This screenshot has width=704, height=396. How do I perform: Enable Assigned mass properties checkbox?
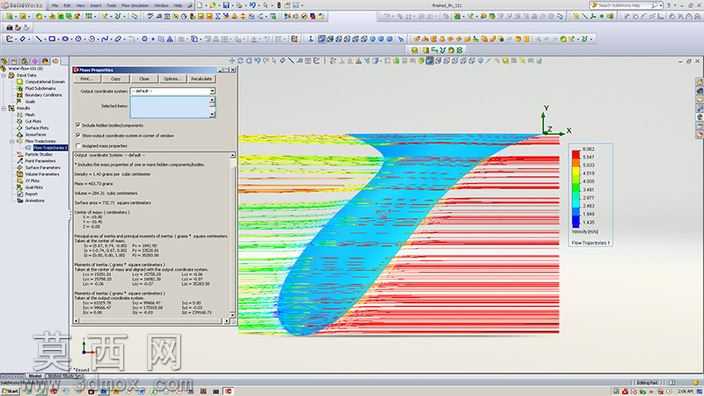(x=78, y=146)
